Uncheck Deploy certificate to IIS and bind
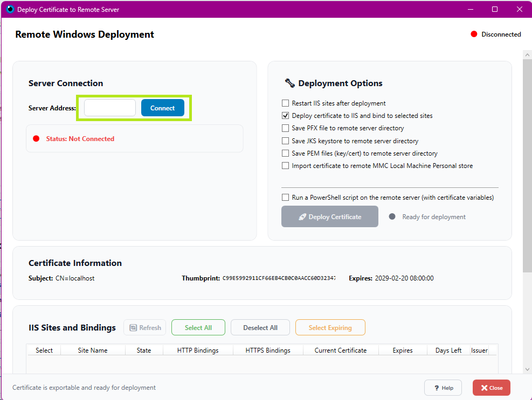Screen dimensions: 532x400 pyautogui.click(x=285, y=116)
